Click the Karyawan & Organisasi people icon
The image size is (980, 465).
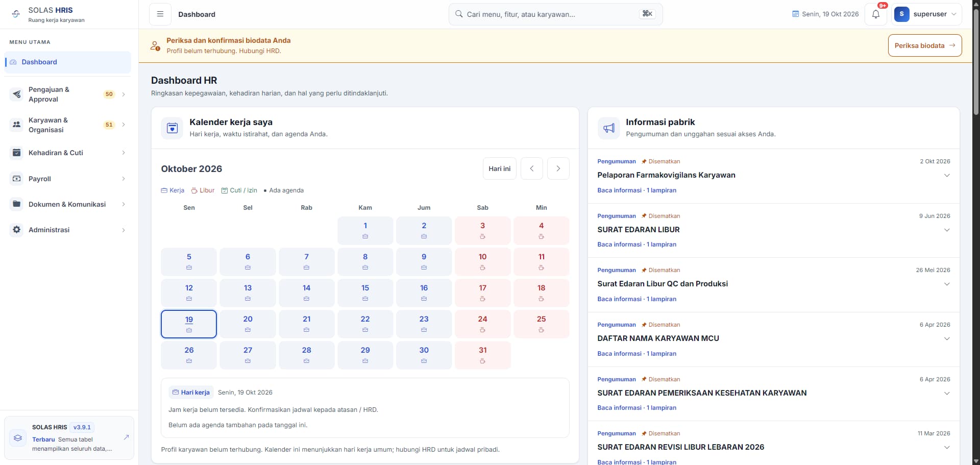(x=17, y=125)
